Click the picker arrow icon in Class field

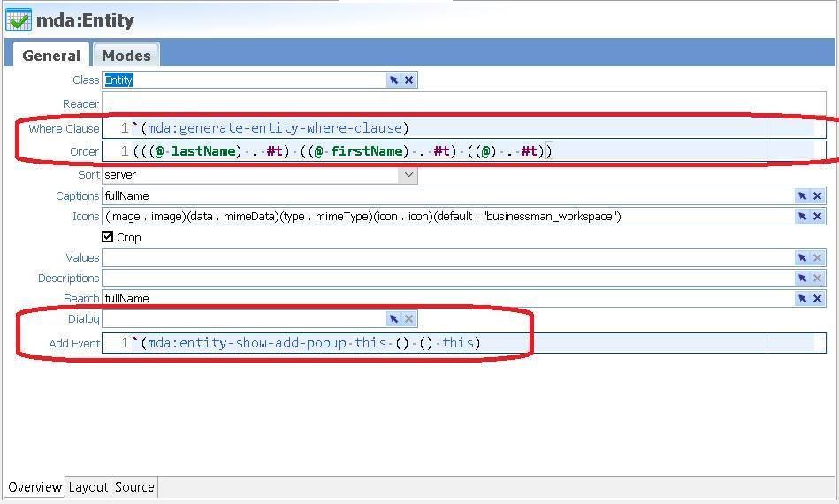coord(393,80)
